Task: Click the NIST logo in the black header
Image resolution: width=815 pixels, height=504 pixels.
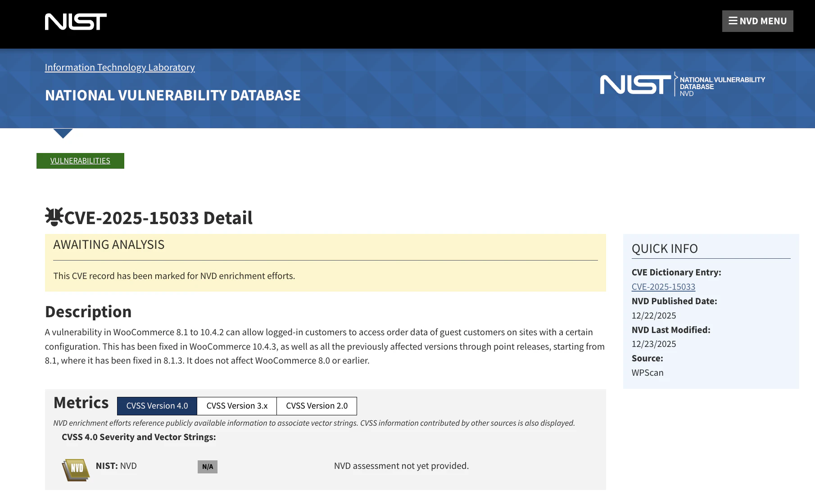Action: [76, 22]
